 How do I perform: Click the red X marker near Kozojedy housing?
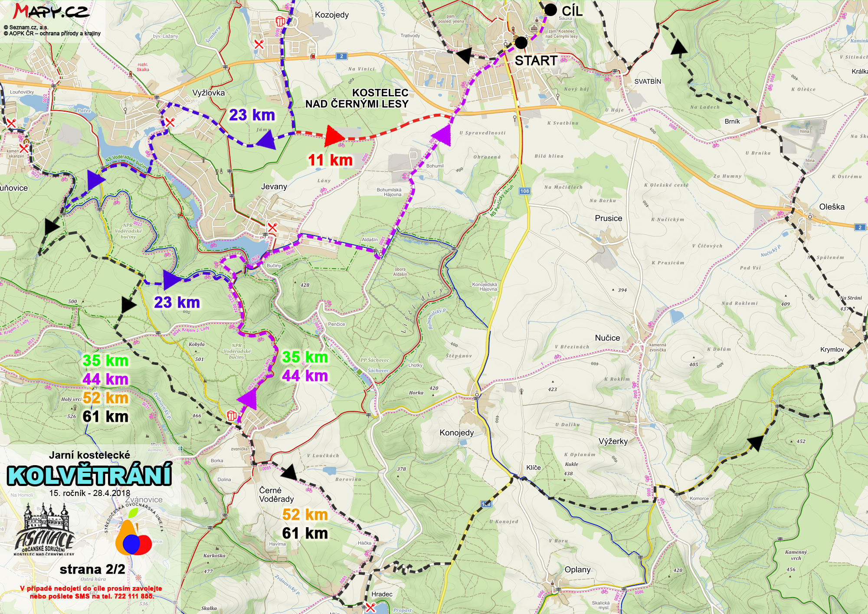[x=259, y=44]
